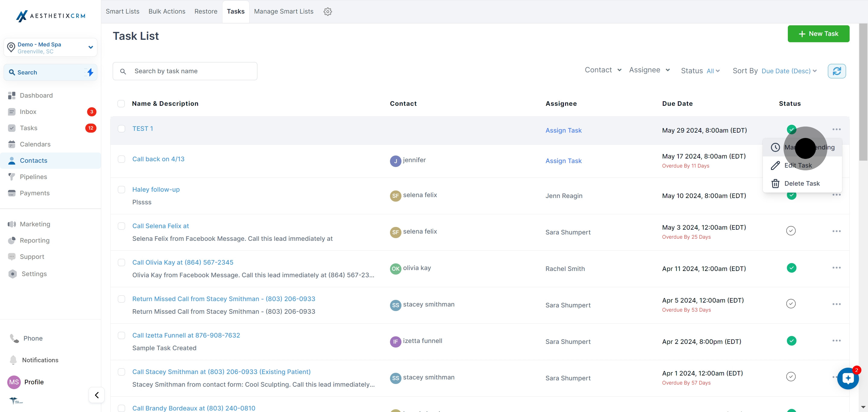Open Pipelines in the sidebar
868x412 pixels.
[33, 177]
